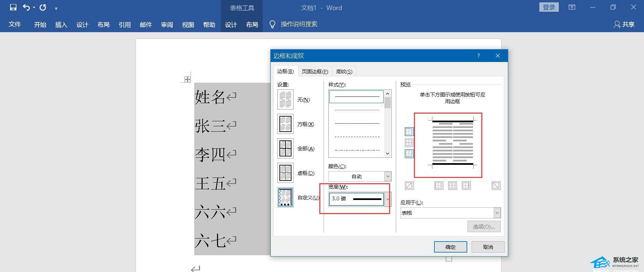Select the dash-dot line style
This screenshot has width=644, height=272.
coord(357,150)
